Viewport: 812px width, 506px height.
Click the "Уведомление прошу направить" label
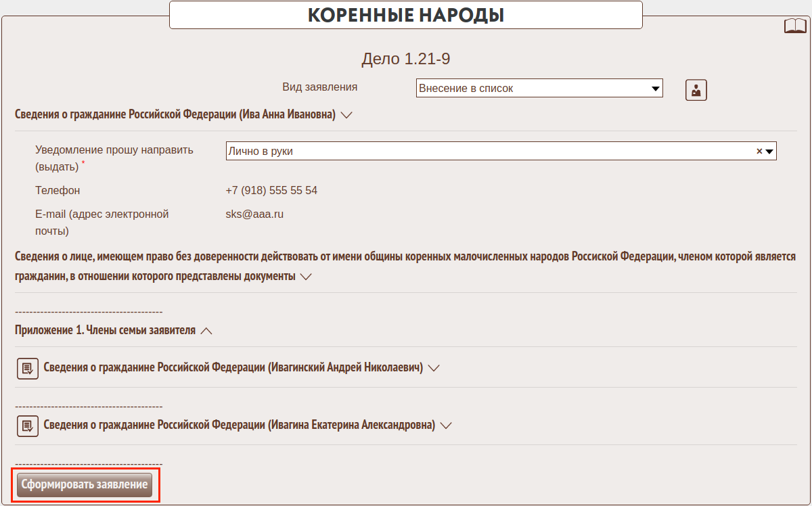[x=114, y=150]
